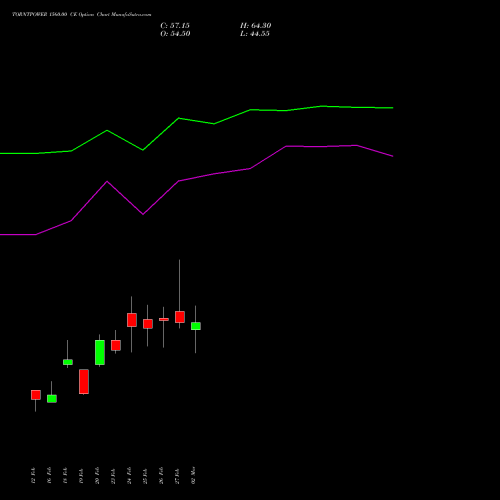Select the 02 Mar date label
Viewport: 500px width, 500px height.
pos(193,476)
